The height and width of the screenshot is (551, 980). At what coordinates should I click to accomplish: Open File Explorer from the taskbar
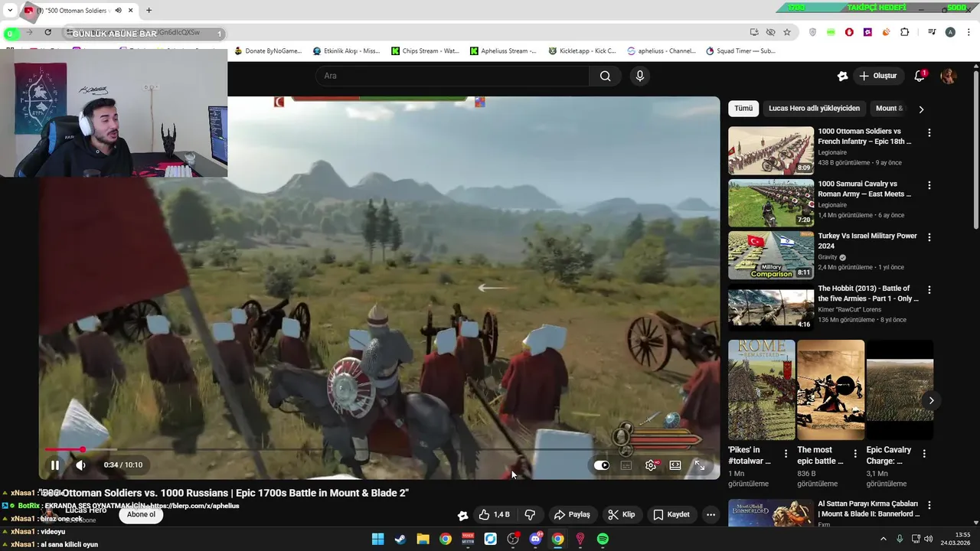pos(423,539)
